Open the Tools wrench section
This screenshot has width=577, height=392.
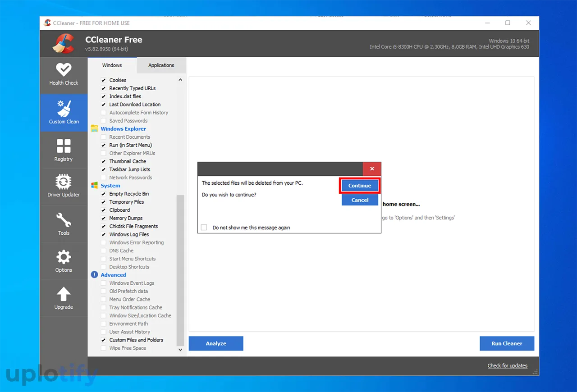pyautogui.click(x=64, y=224)
